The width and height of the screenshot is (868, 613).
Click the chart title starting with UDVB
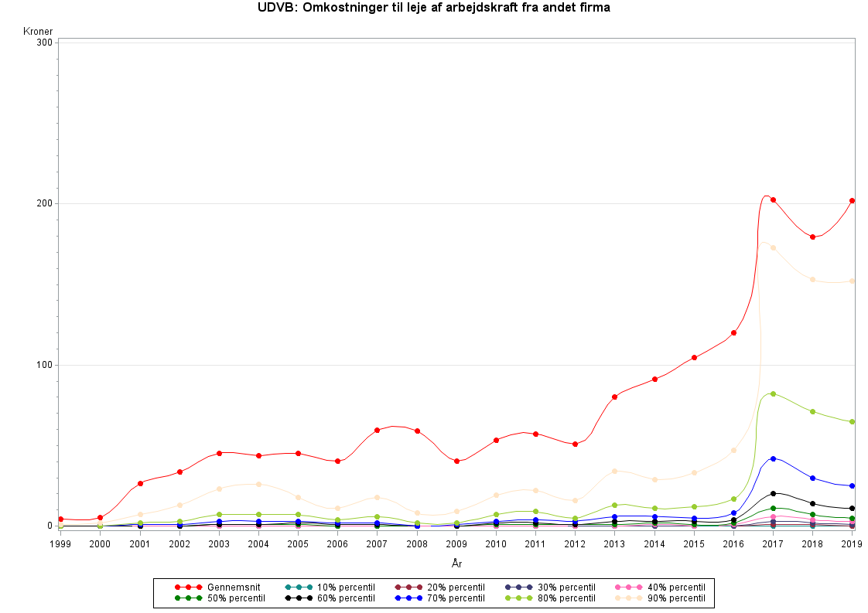(434, 9)
